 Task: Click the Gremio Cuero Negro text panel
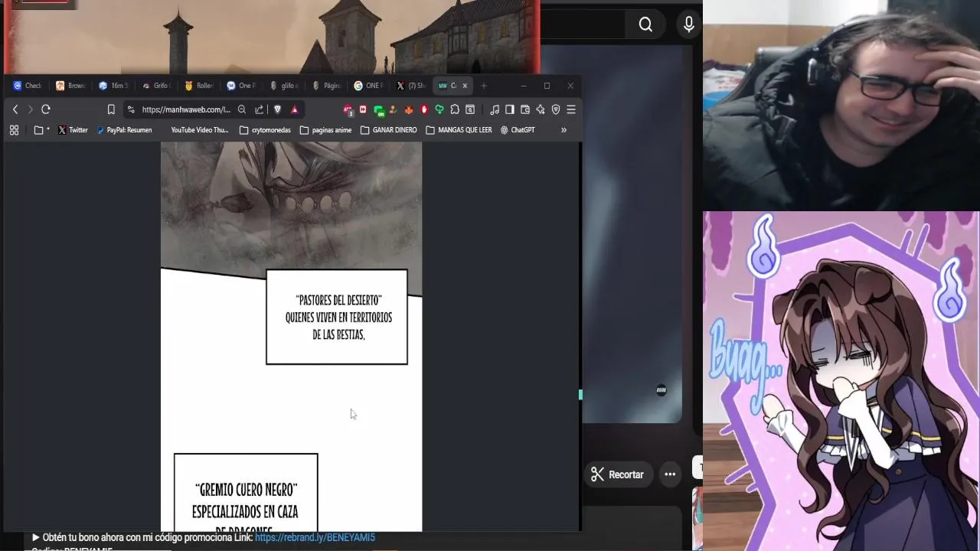(246, 493)
